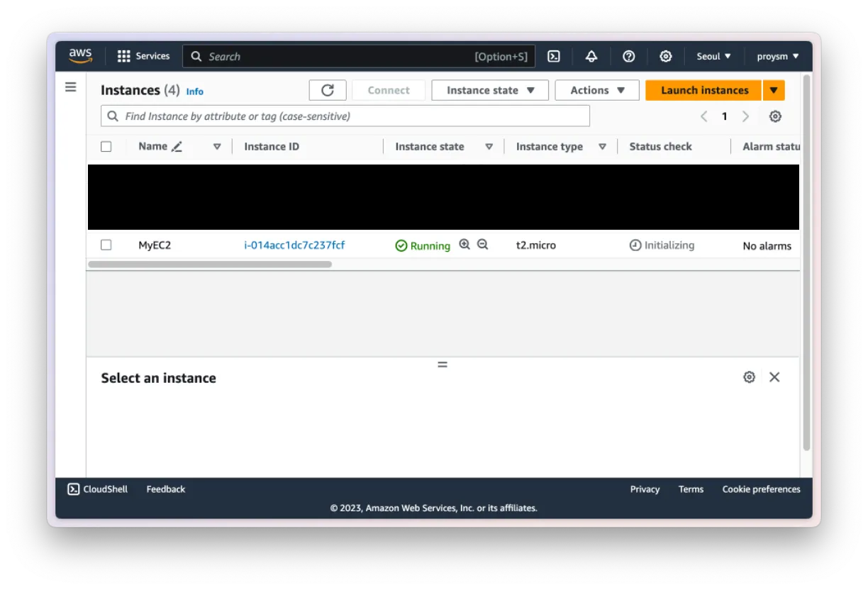
Task: Toggle the hamburger navigation menu
Action: pos(71,87)
